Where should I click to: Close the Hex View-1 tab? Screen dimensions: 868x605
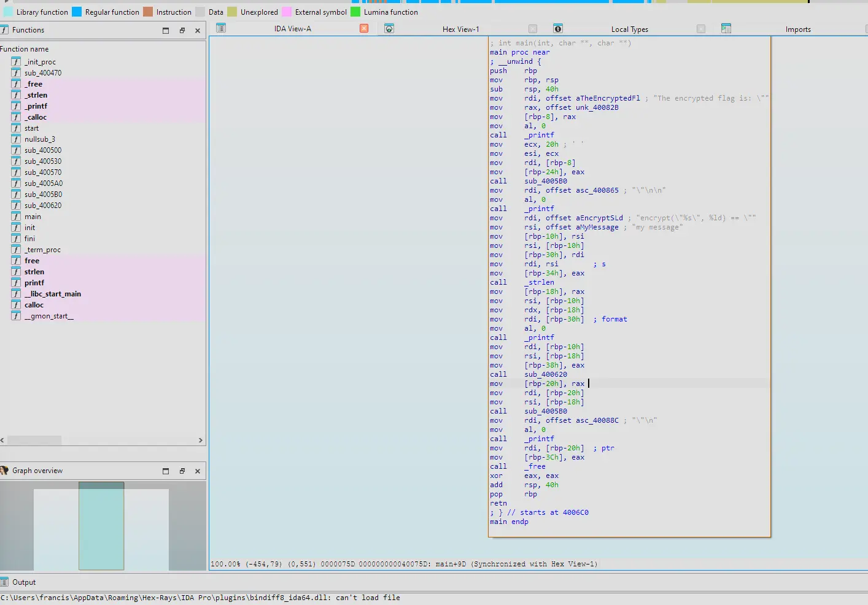tap(533, 29)
